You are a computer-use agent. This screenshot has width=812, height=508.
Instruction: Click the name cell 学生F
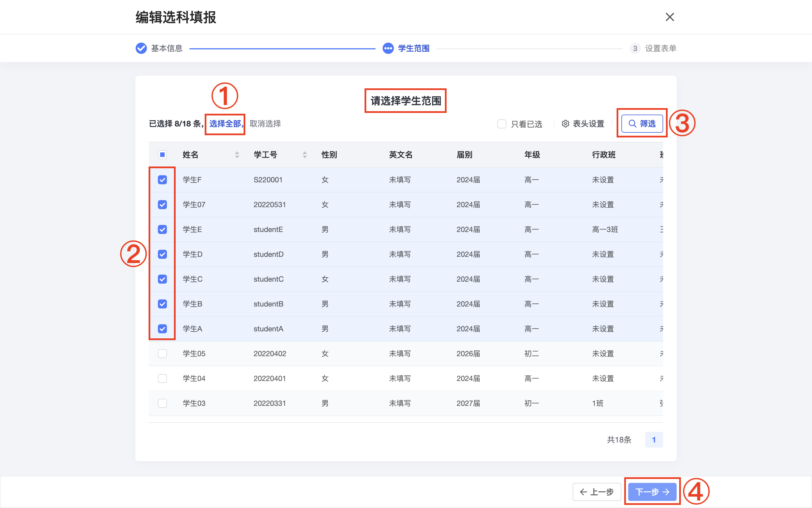click(x=192, y=180)
